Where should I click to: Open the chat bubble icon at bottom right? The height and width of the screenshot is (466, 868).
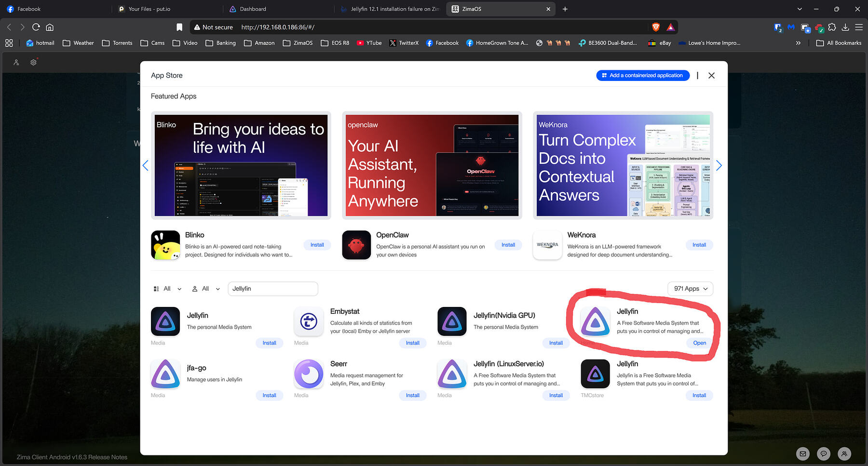[824, 453]
